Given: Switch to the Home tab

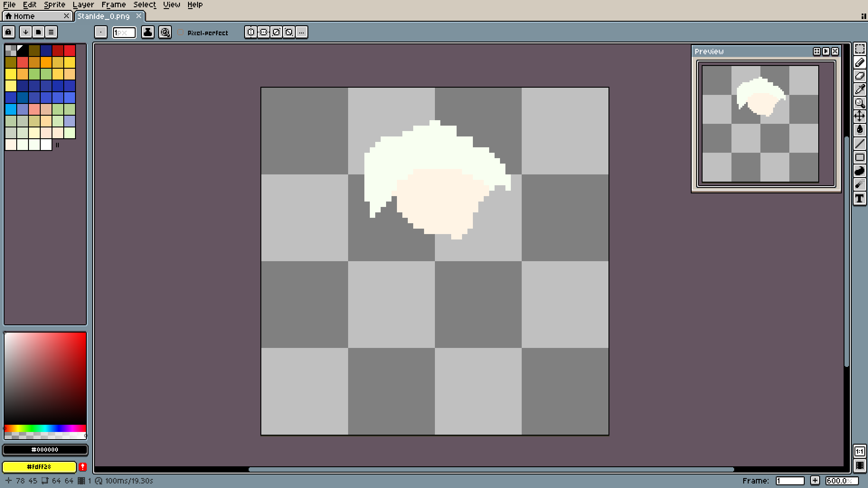Looking at the screenshot, I should (25, 16).
